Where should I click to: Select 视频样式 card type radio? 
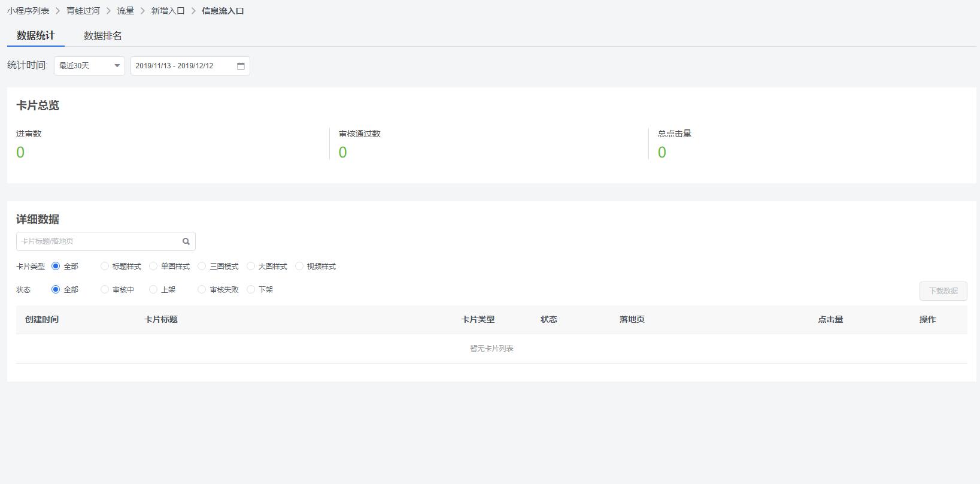click(299, 267)
